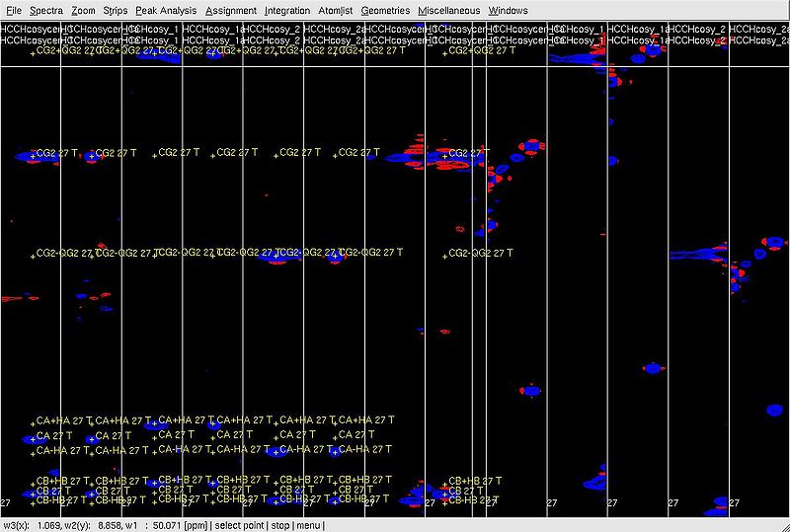790x532 pixels.
Task: Click the rightmost CB+HB 27 T peak label
Action: point(474,481)
